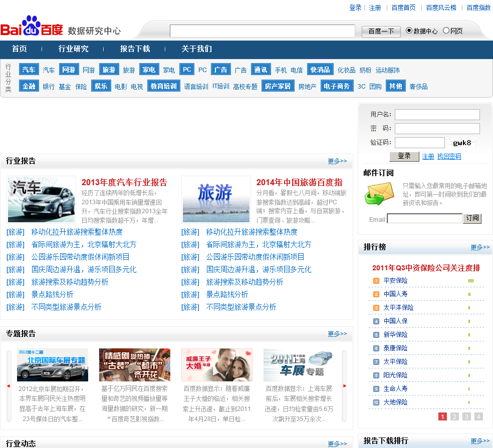
Task: Click the left red carousel arrow
Action: click(9, 386)
